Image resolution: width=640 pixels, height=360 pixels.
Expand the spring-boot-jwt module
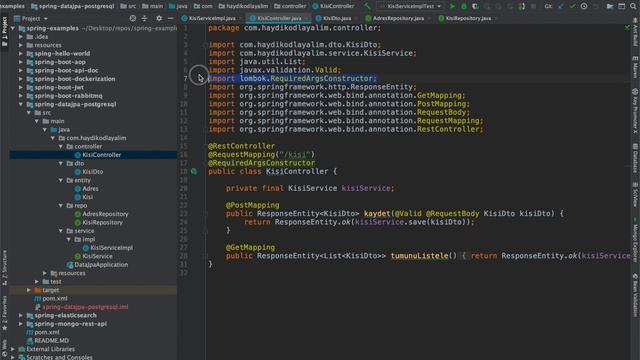pyautogui.click(x=21, y=87)
